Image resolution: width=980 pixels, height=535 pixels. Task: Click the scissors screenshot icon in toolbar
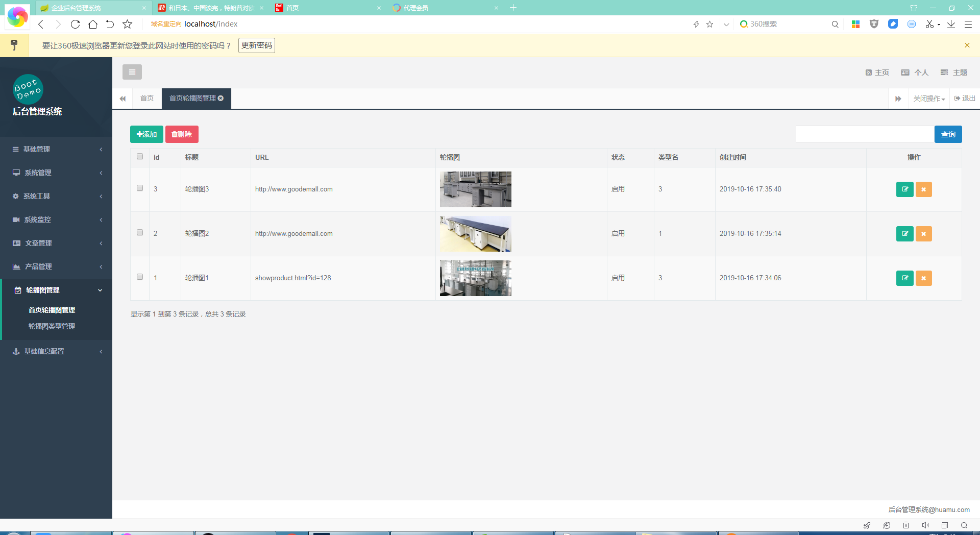coord(929,24)
